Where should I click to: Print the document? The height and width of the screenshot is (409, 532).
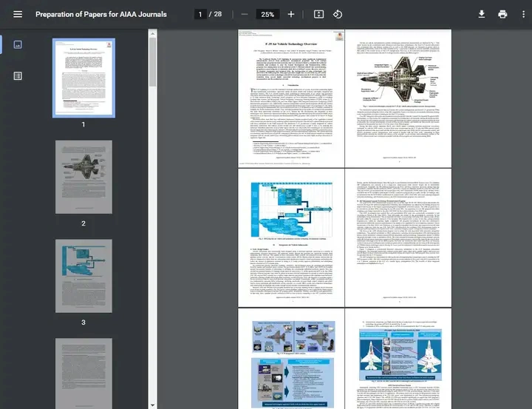[502, 14]
